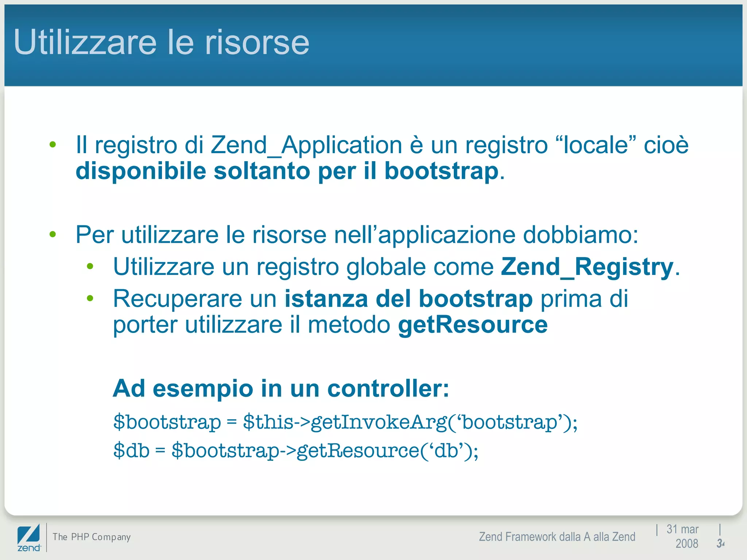
Task: Click the Zend logo icon
Action: [x=29, y=538]
